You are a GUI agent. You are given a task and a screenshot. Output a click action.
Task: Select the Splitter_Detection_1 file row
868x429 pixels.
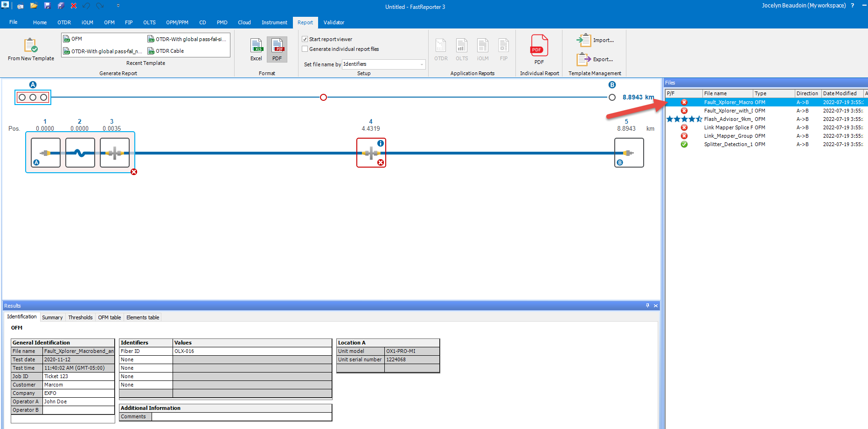[766, 144]
